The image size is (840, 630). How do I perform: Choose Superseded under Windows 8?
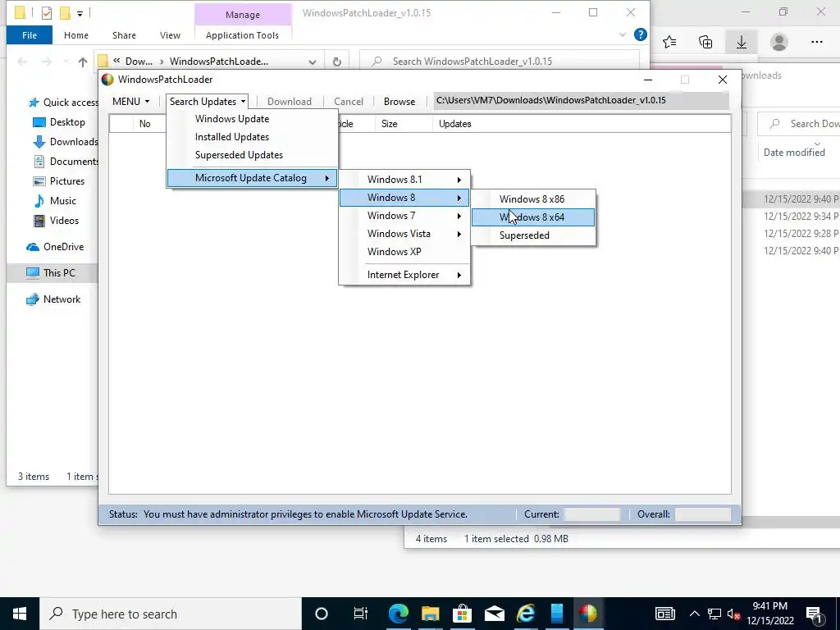click(533, 235)
